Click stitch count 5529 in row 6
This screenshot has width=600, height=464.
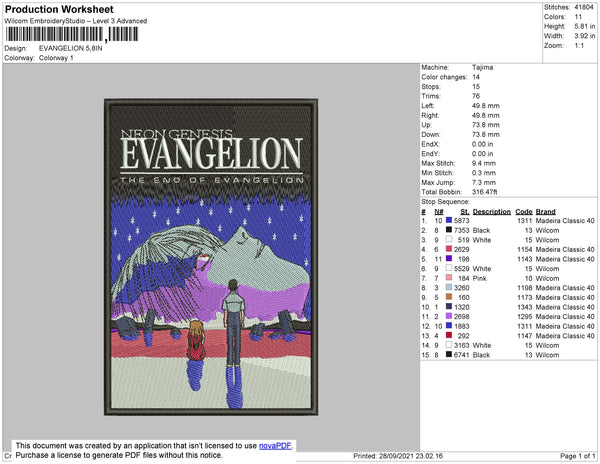tap(461, 269)
